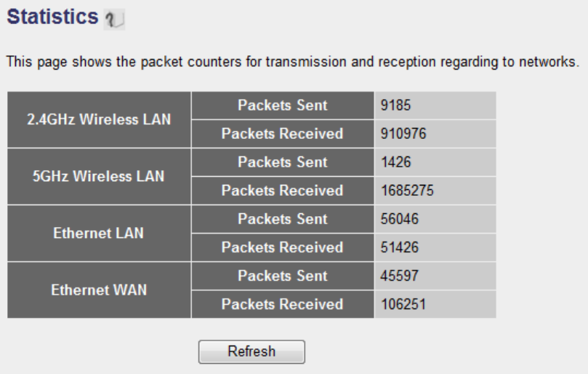Select the 5GHz Wireless LAN row header

[x=99, y=177]
